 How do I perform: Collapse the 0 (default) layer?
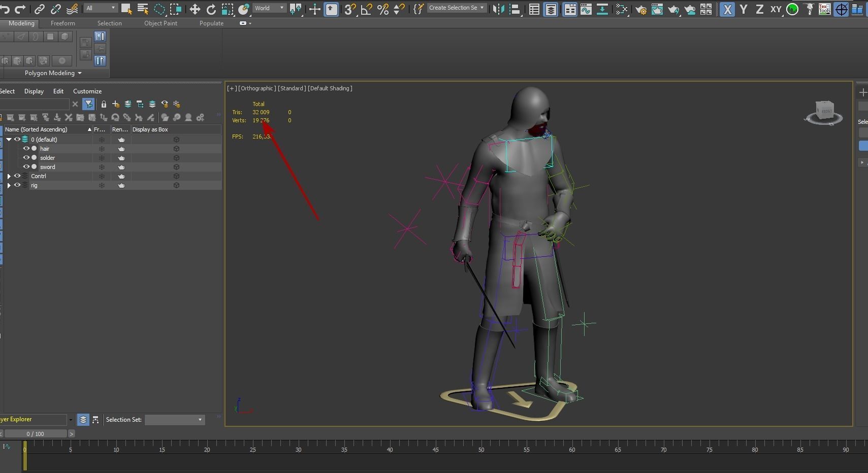click(9, 140)
